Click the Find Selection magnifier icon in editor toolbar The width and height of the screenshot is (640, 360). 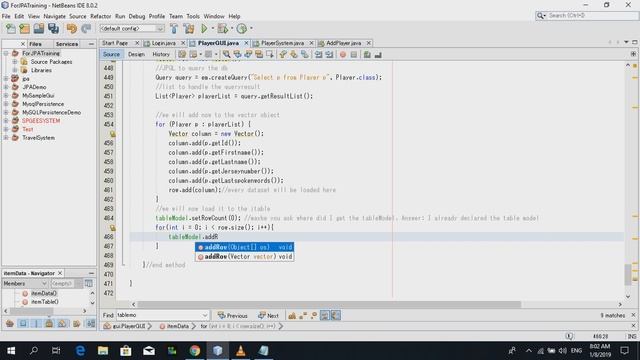pyautogui.click(x=227, y=54)
